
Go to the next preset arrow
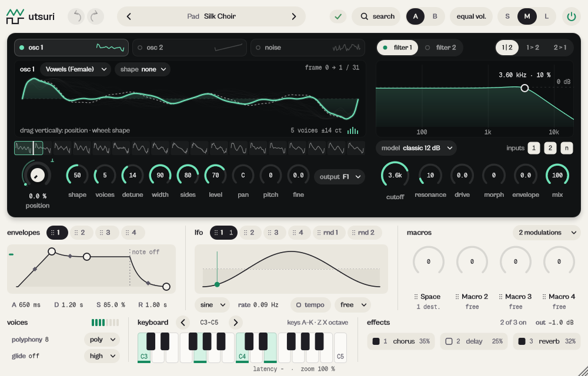294,16
